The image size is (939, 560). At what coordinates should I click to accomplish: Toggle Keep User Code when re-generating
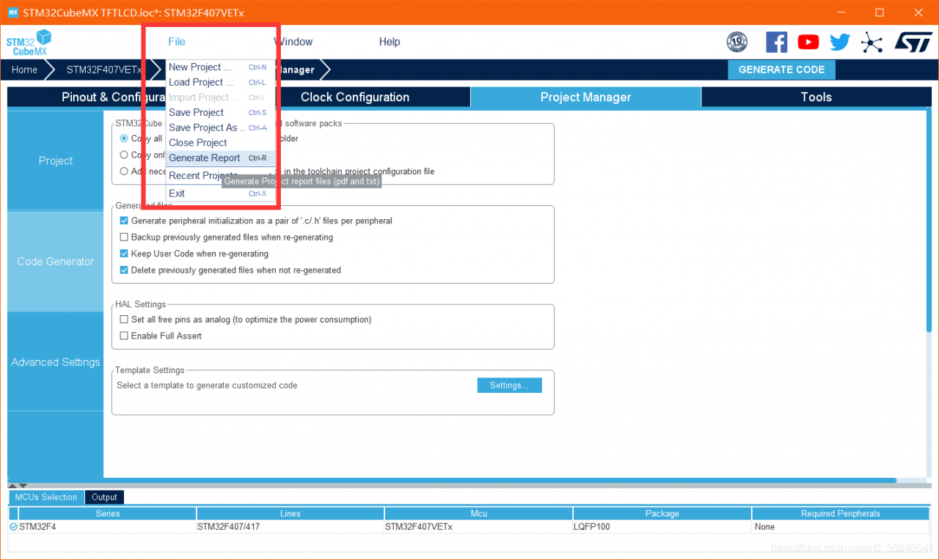pos(124,254)
